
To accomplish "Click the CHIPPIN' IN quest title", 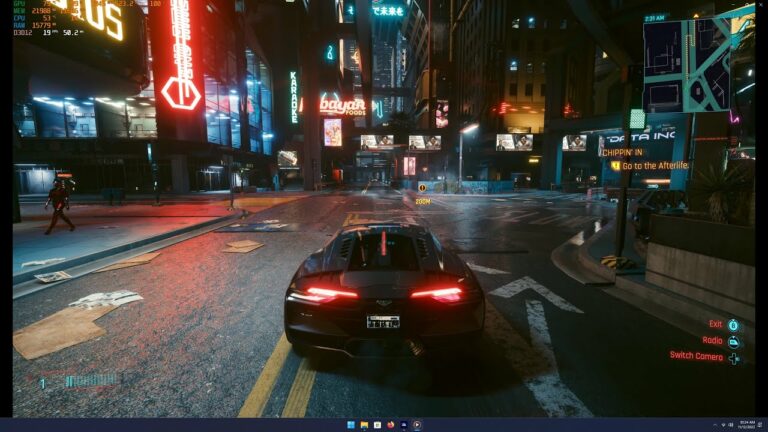I will pyautogui.click(x=622, y=152).
